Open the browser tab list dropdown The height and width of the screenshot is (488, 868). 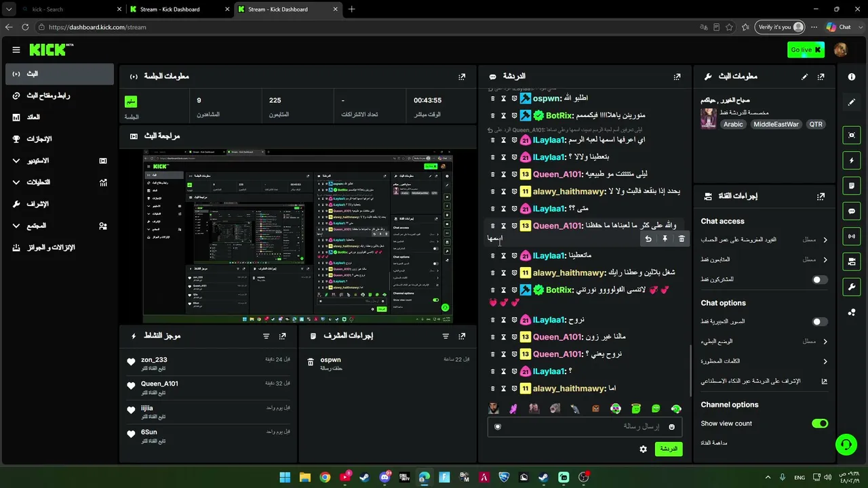[x=9, y=9]
